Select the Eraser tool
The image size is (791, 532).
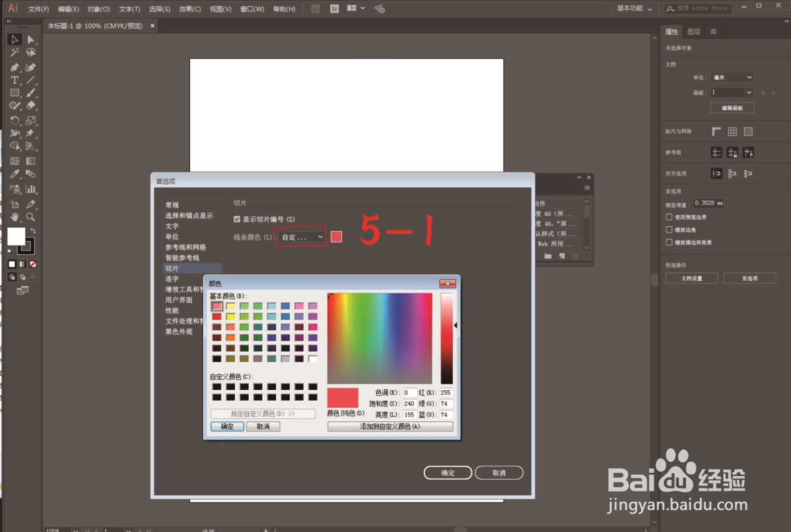(31, 105)
